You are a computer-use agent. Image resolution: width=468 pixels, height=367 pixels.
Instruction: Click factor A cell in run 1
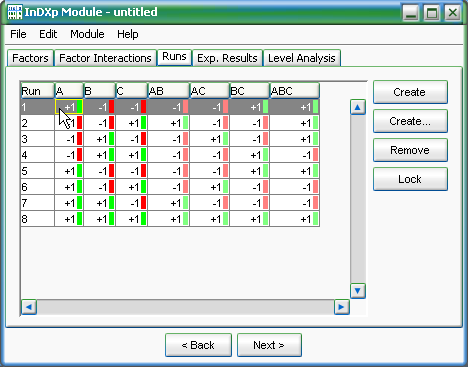coord(69,107)
